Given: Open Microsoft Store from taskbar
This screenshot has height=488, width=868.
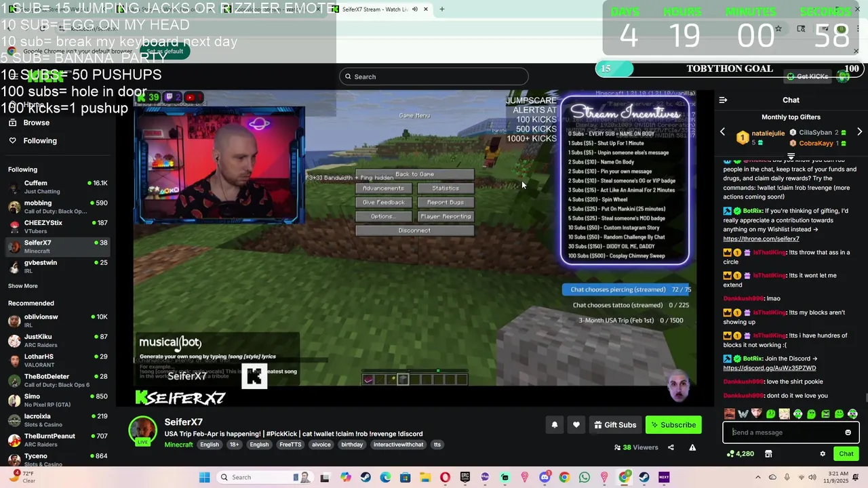Looking at the screenshot, I should pos(406,477).
